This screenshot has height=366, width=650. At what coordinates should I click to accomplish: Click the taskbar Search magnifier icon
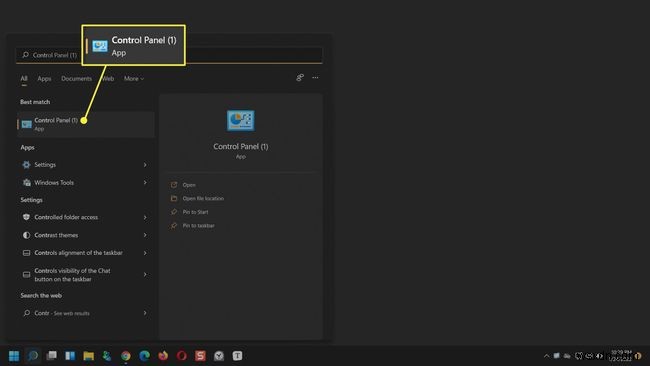[x=33, y=356]
